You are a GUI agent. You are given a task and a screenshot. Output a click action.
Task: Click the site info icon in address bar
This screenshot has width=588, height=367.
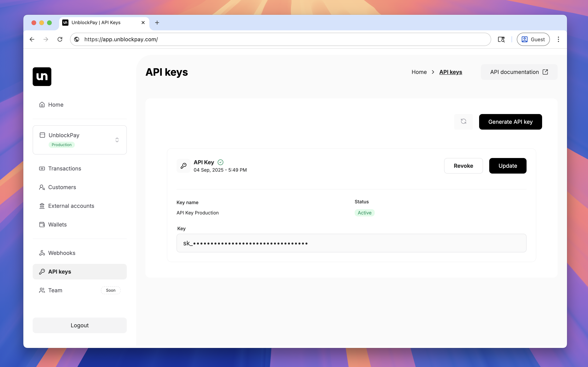77,39
